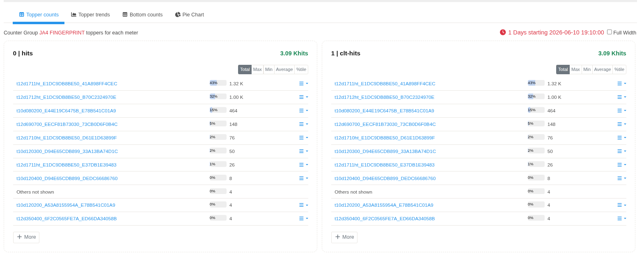
Task: Open clt-hits row menu for t12d690700_EECF81B73030
Action: pyautogui.click(x=621, y=124)
